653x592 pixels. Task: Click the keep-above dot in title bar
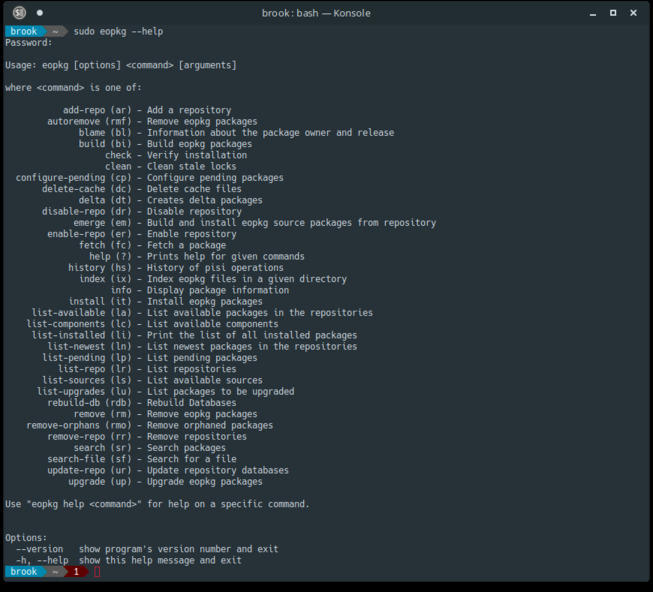pyautogui.click(x=40, y=13)
